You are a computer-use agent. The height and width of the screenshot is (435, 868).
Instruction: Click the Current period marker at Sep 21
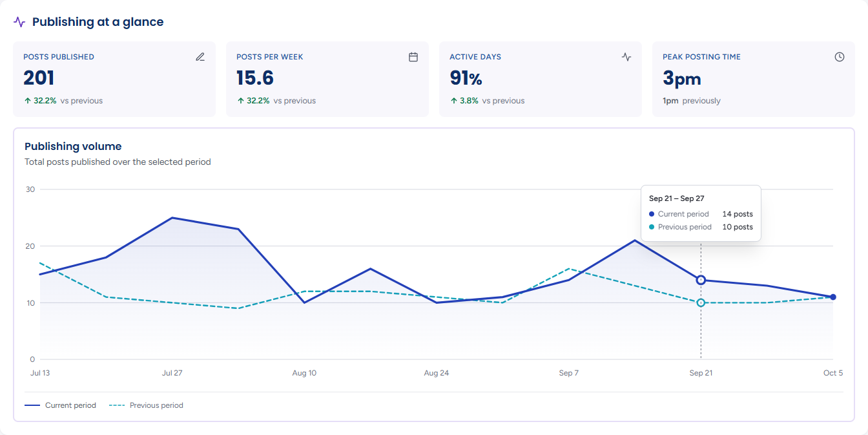pos(701,280)
